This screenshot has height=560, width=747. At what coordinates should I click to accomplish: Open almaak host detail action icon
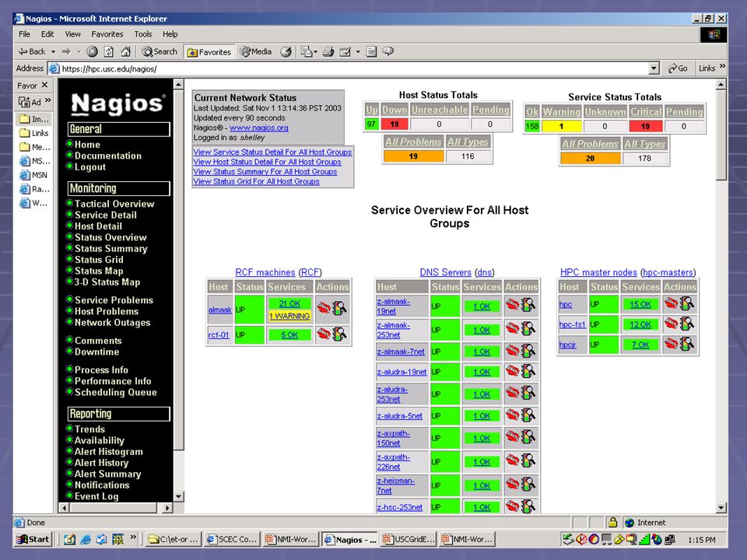coord(324,308)
